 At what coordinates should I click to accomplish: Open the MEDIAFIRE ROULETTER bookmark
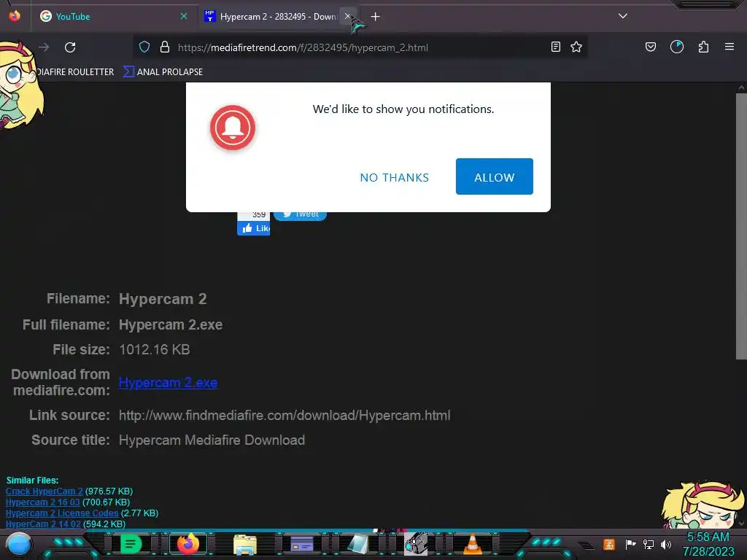[74, 72]
